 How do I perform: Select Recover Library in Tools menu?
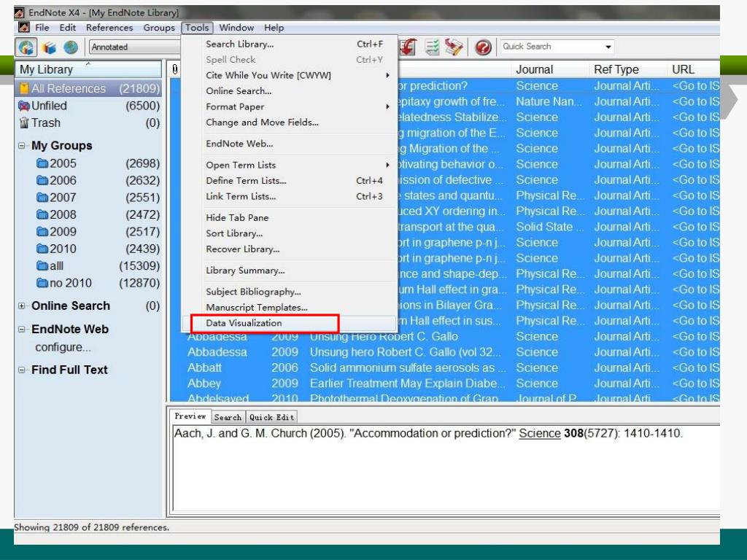coord(289,249)
